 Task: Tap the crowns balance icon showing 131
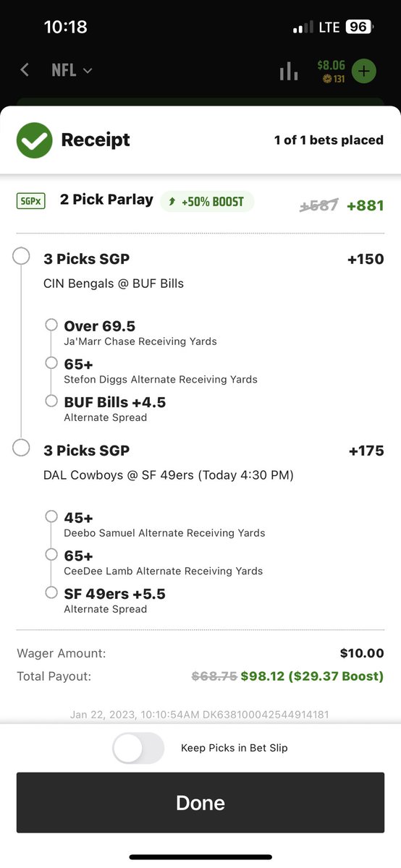pos(328,78)
